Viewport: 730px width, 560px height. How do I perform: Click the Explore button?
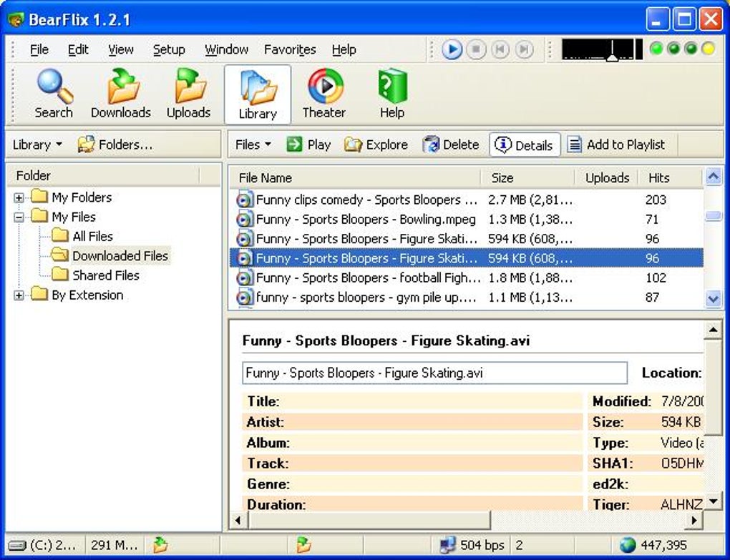point(376,144)
